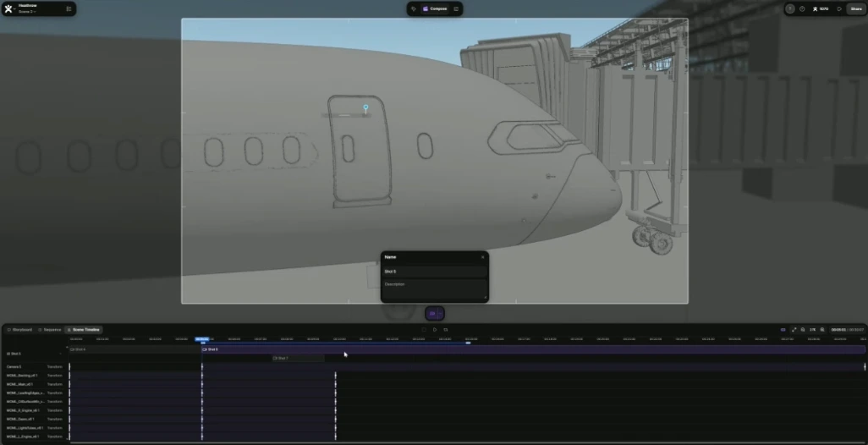Select the Scene Timeline tab
This screenshot has width=868, height=445.
(84, 330)
